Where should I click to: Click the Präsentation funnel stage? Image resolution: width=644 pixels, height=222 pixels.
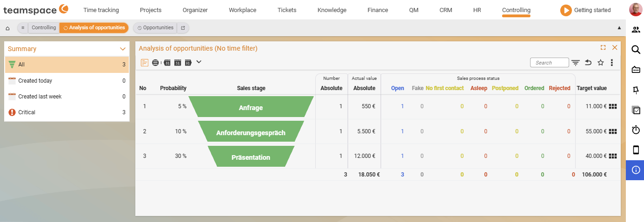pyautogui.click(x=251, y=157)
